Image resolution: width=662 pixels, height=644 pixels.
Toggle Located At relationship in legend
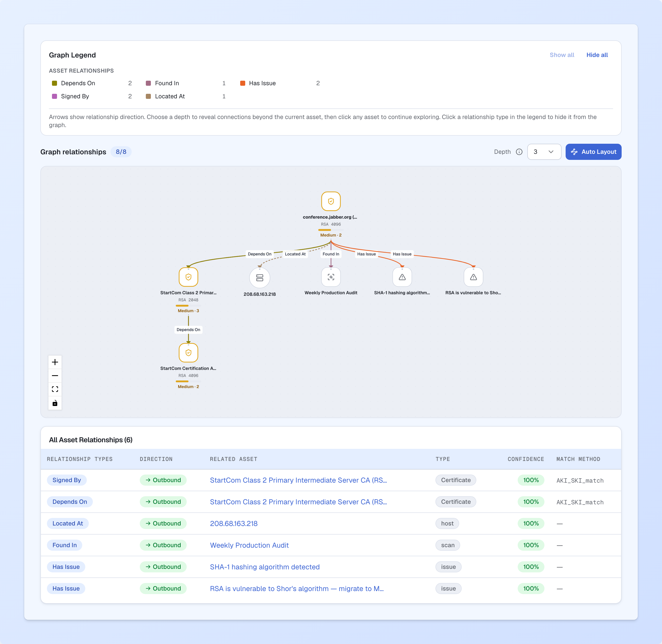click(x=186, y=96)
